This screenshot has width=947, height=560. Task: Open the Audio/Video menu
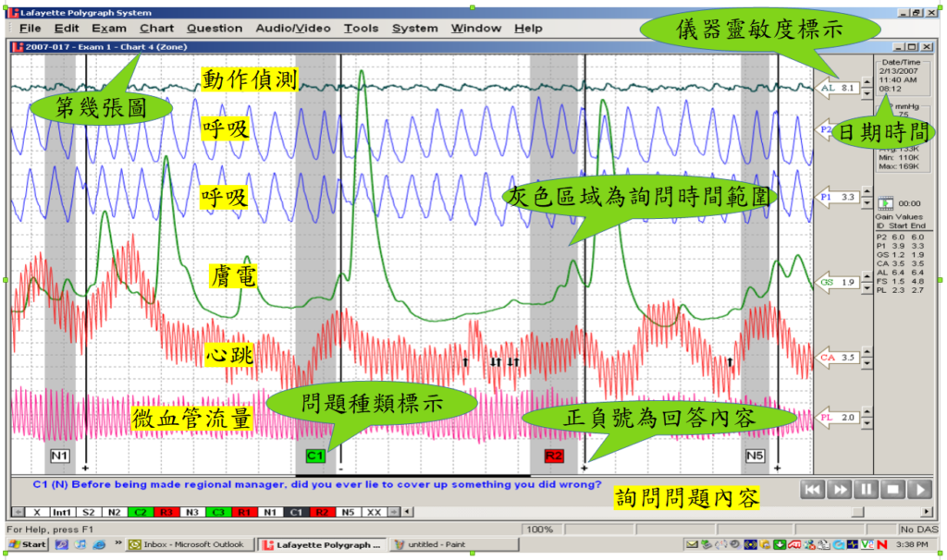[x=293, y=28]
